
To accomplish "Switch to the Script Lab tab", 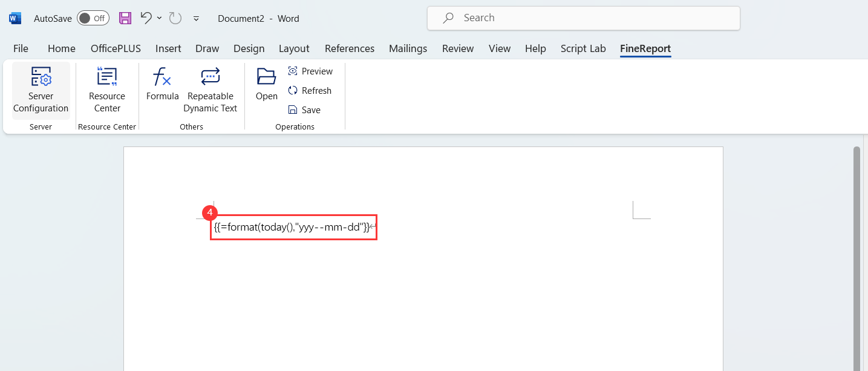I will point(582,48).
